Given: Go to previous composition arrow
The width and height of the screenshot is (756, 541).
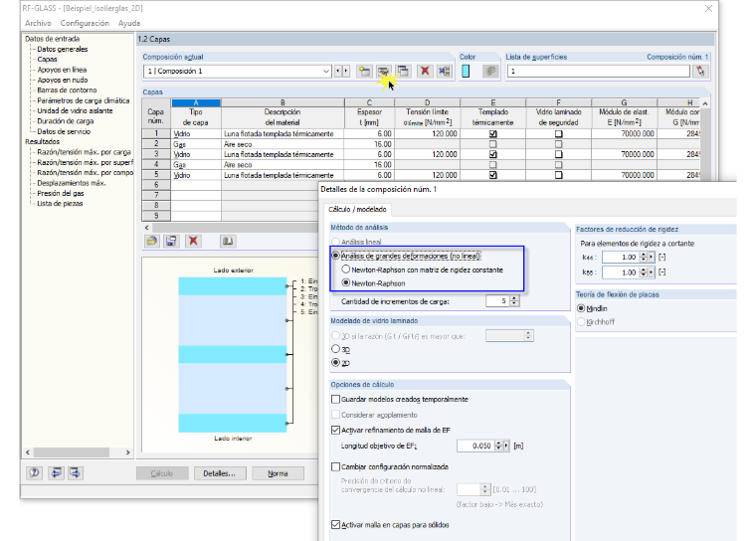Looking at the screenshot, I should (338, 72).
